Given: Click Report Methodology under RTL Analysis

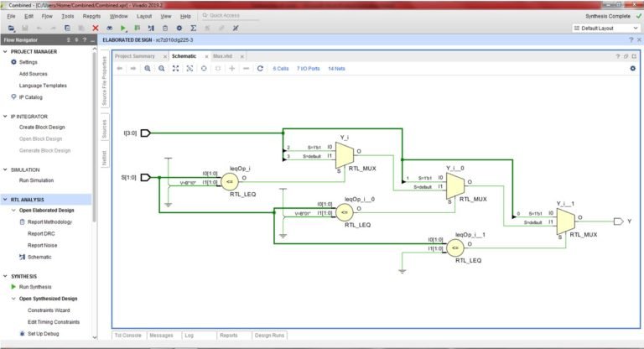Looking at the screenshot, I should 49,222.
